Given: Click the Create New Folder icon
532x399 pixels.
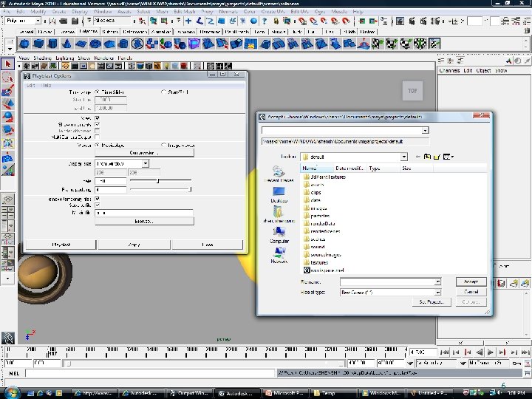Looking at the screenshot, I should coord(437,157).
